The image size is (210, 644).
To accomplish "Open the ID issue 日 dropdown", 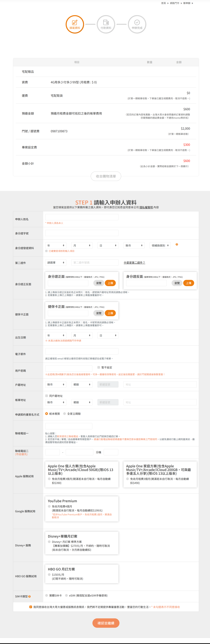I will 108,246.
